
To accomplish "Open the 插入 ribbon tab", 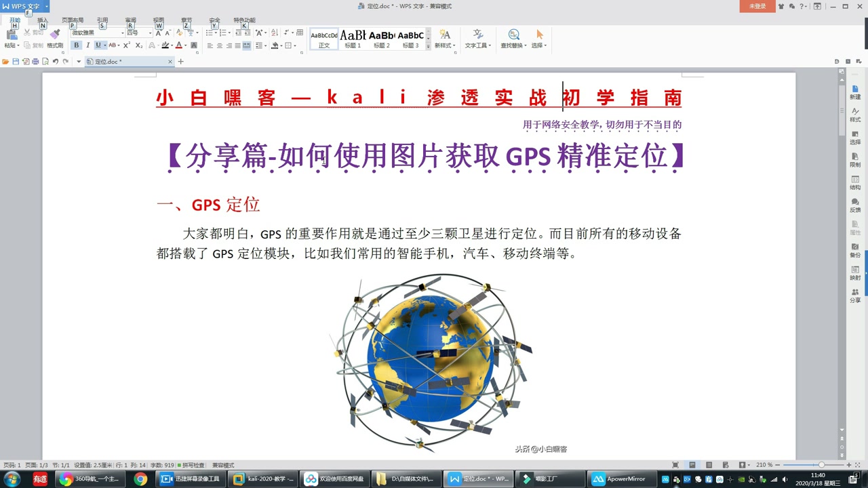I will click(x=43, y=20).
